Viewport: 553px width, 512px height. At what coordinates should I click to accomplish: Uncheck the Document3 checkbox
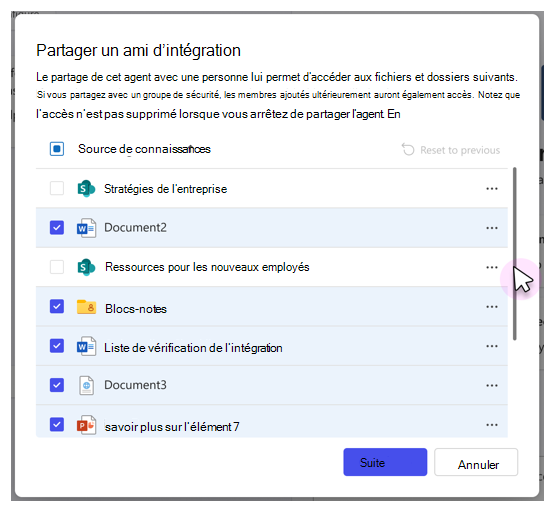click(x=57, y=385)
